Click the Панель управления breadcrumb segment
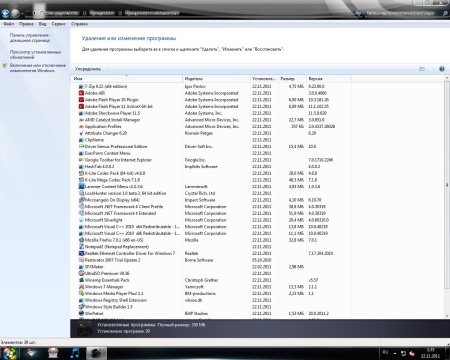The image size is (450, 360). tap(59, 13)
